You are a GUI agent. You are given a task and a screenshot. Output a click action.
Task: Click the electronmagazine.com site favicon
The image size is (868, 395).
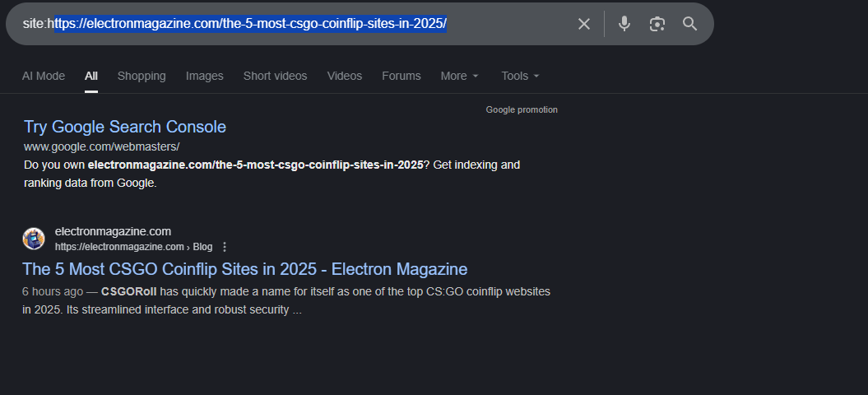(34, 239)
